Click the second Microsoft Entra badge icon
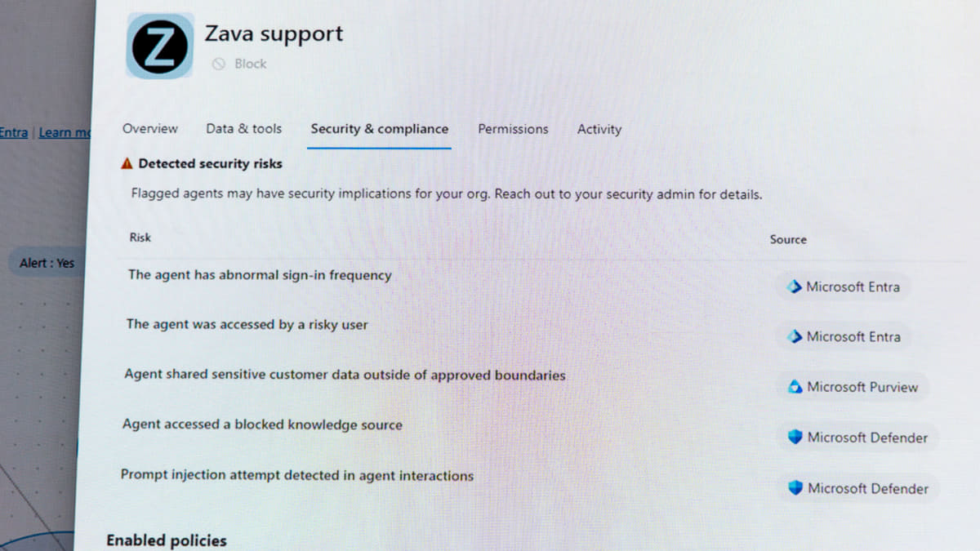Screen dimensions: 980x551 coord(795,337)
